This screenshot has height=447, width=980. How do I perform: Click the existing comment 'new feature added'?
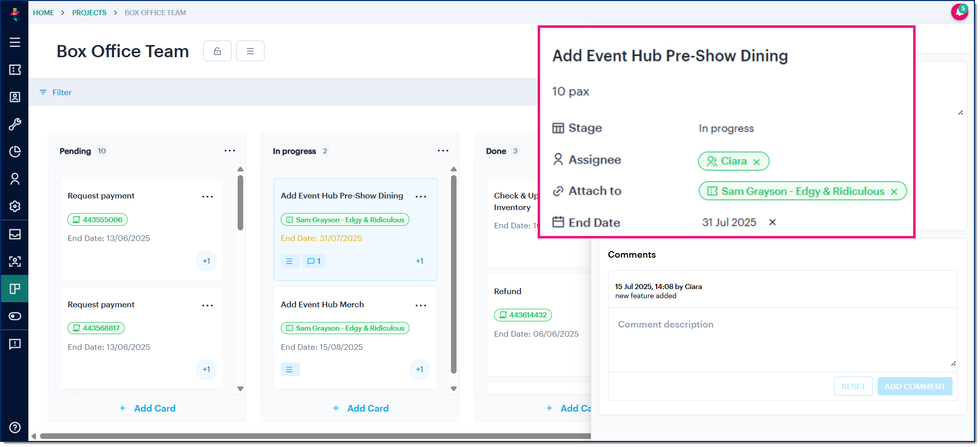click(646, 296)
